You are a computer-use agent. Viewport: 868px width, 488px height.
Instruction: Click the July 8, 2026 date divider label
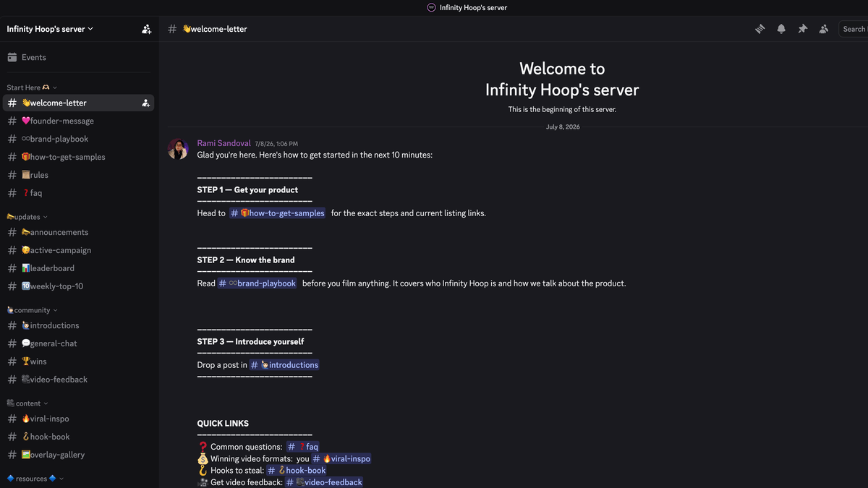click(x=563, y=127)
